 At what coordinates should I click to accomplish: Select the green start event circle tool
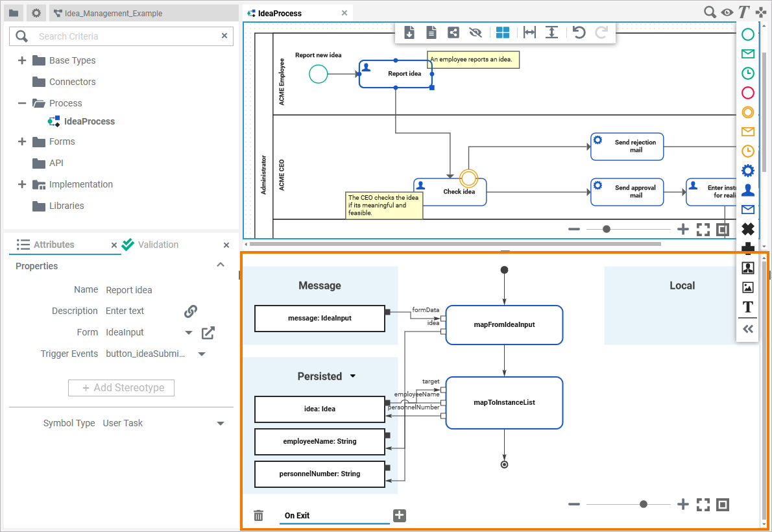click(x=747, y=34)
